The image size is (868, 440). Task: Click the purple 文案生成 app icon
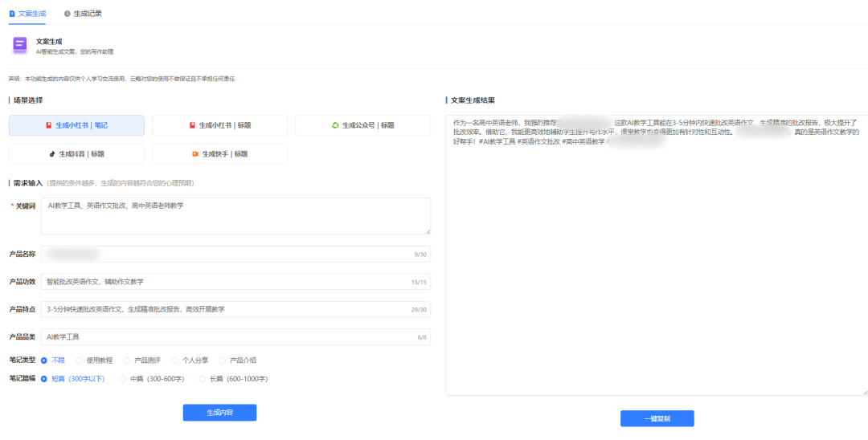coord(19,45)
